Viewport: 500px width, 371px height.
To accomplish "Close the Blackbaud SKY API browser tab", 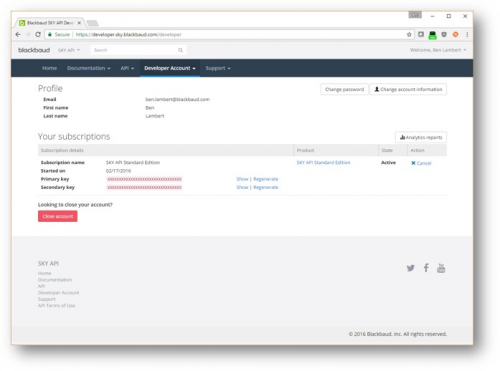I will (x=79, y=23).
